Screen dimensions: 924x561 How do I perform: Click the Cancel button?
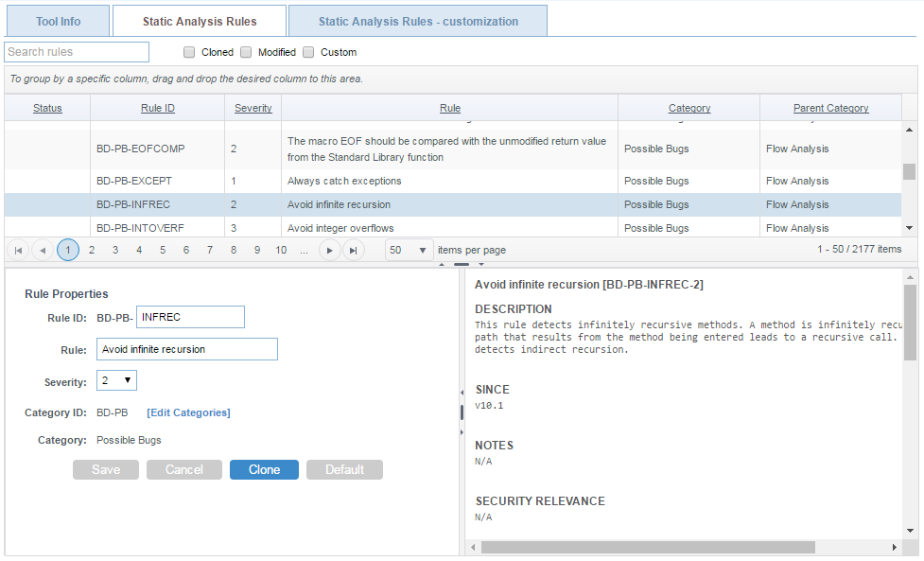(184, 469)
